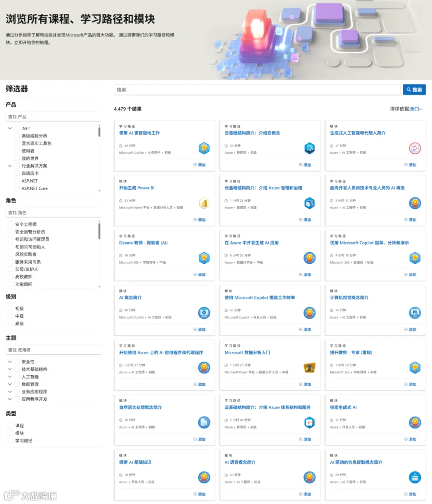The width and height of the screenshot is (432, 504).
Task: Click the badge on Elevate 教师 - 探索者 (AI) card
Action: click(204, 258)
